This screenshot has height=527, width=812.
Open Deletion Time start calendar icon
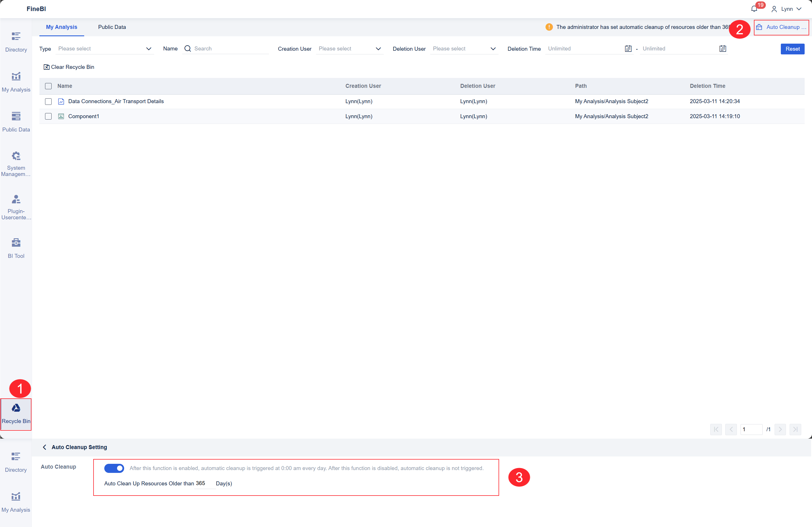(628, 49)
